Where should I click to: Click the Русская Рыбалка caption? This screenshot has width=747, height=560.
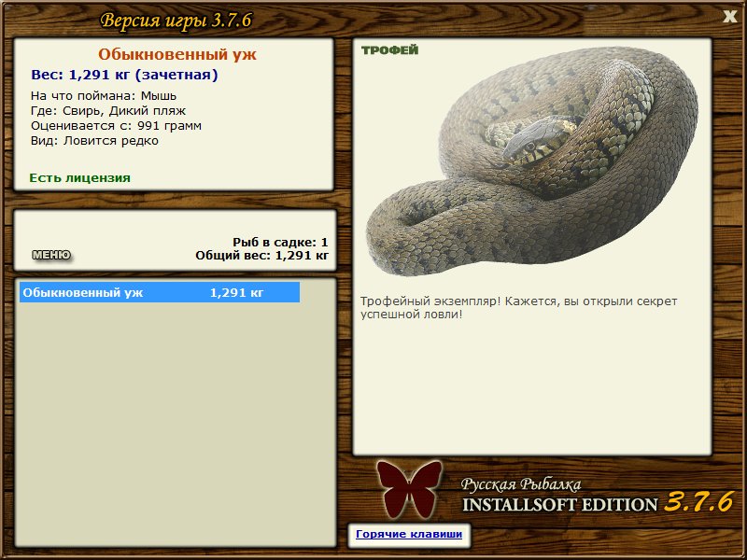click(x=521, y=484)
